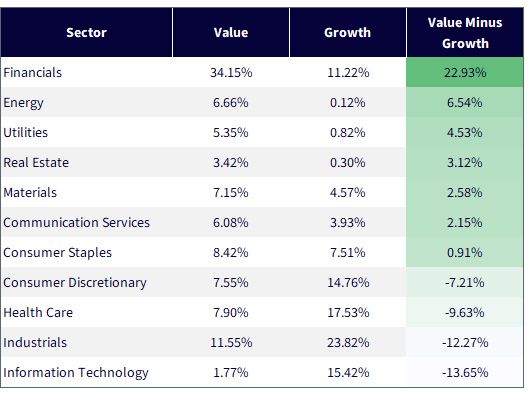Click the Sector column header
The image size is (529, 395).
(86, 32)
